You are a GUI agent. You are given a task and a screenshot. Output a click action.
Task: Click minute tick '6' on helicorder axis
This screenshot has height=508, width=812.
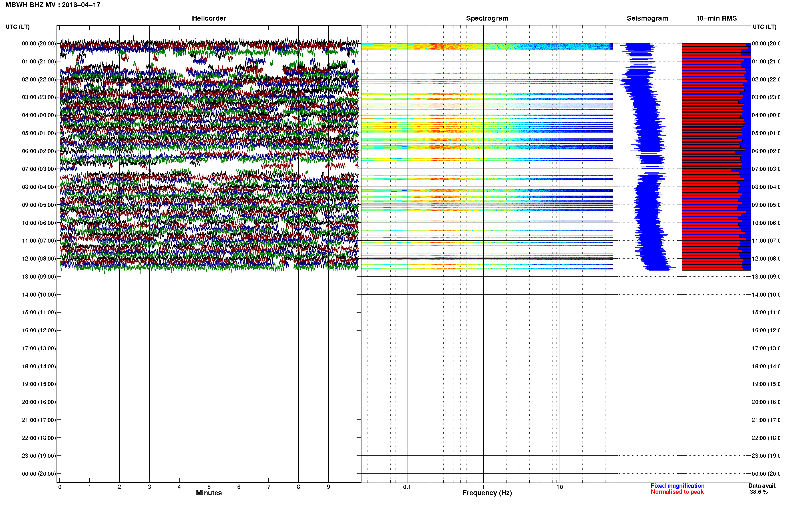(x=239, y=487)
